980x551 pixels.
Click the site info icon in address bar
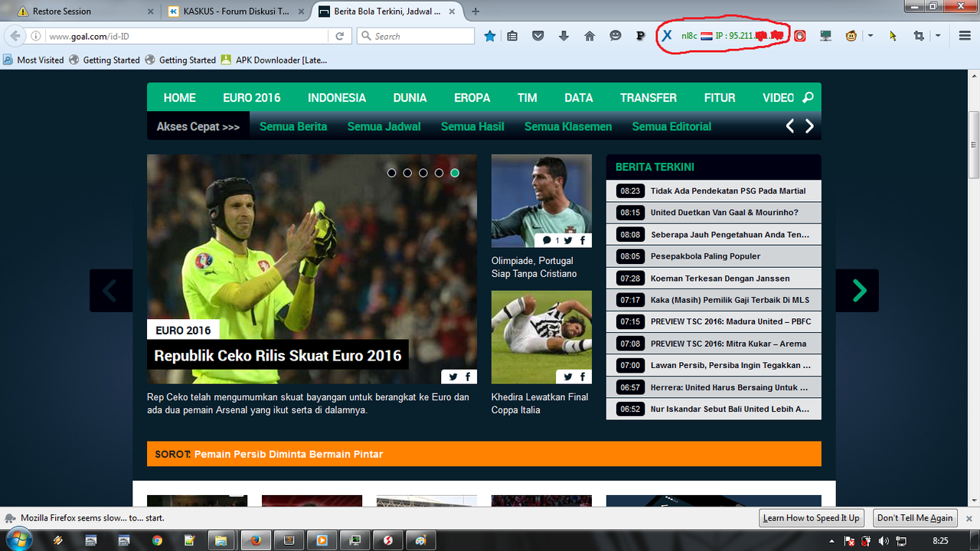(36, 36)
